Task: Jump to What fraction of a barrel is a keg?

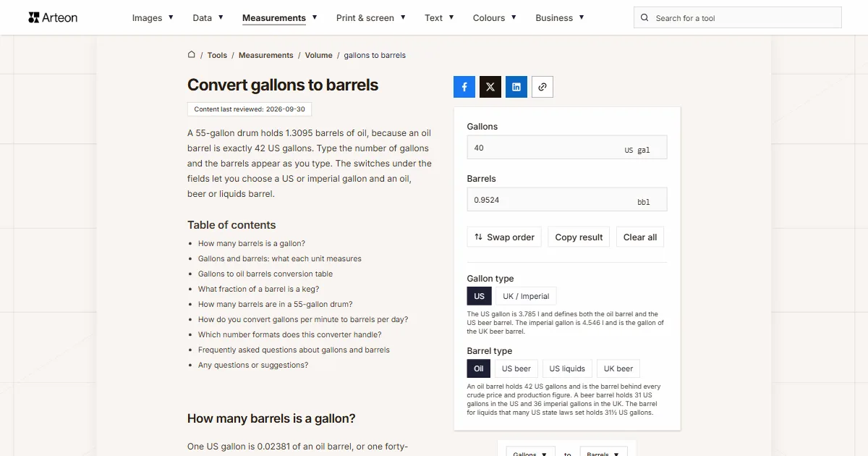Action: coord(259,289)
